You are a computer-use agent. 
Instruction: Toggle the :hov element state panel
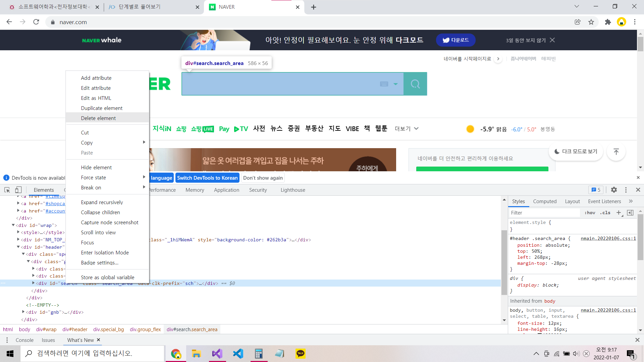(x=590, y=213)
